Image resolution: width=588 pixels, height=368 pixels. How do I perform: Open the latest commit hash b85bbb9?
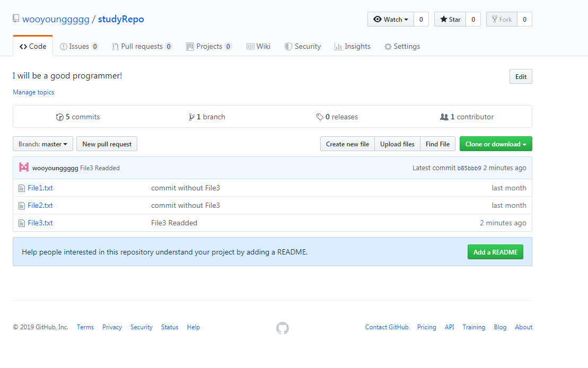(469, 168)
